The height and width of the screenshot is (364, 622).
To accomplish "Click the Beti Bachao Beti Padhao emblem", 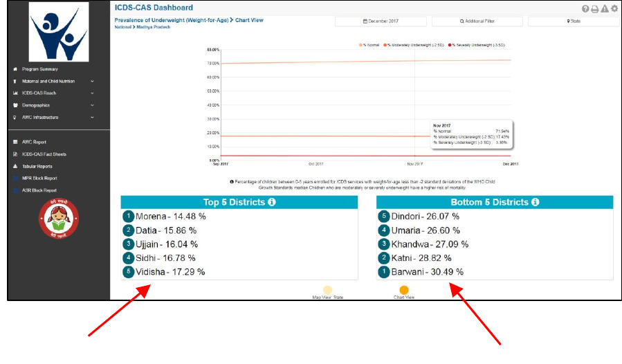I will (59, 218).
